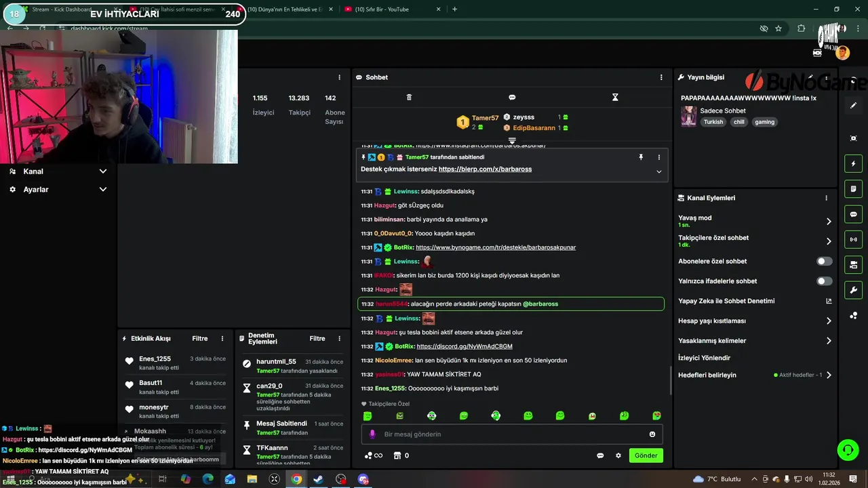The height and width of the screenshot is (488, 868).
Task: Open Takipçilere özel sohbet arrow
Action: click(829, 241)
